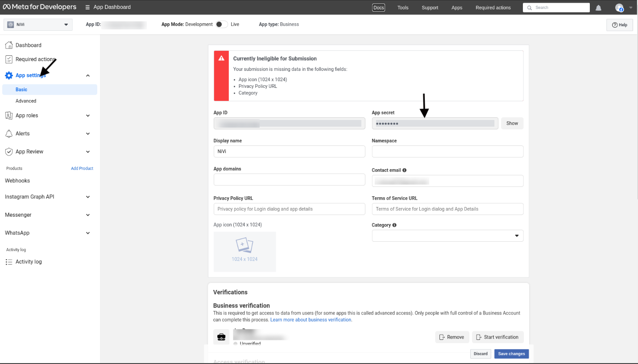This screenshot has height=364, width=638.
Task: Open Learn more about business verification link
Action: tap(311, 320)
